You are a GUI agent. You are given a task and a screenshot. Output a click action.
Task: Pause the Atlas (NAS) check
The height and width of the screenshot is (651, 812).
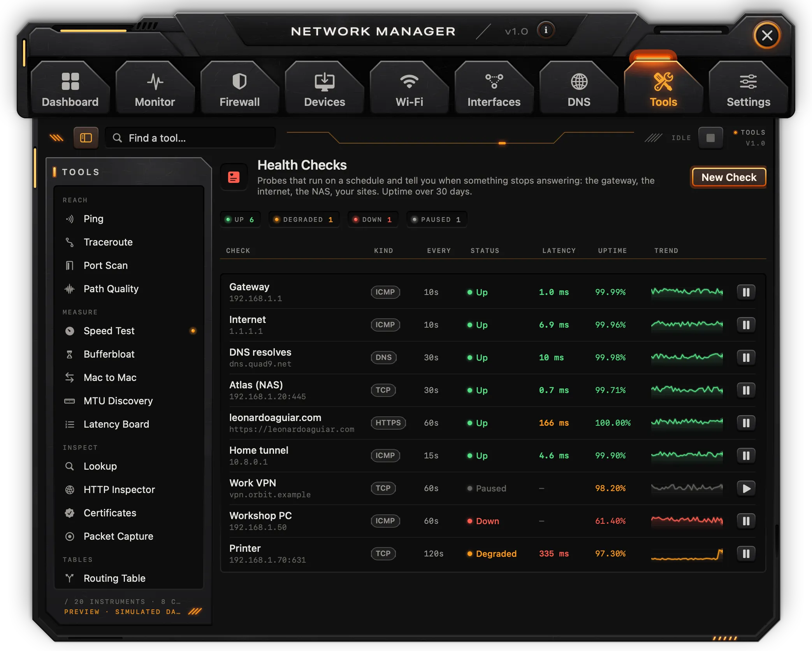746,390
